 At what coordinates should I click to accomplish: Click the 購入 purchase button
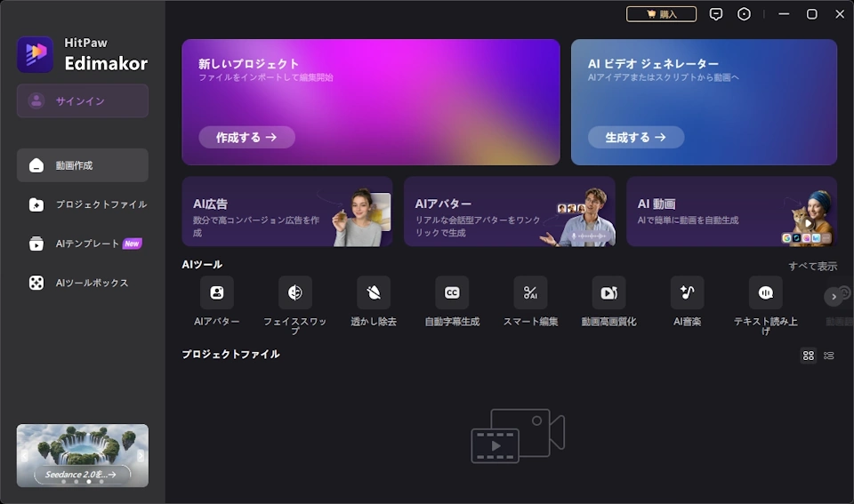661,14
